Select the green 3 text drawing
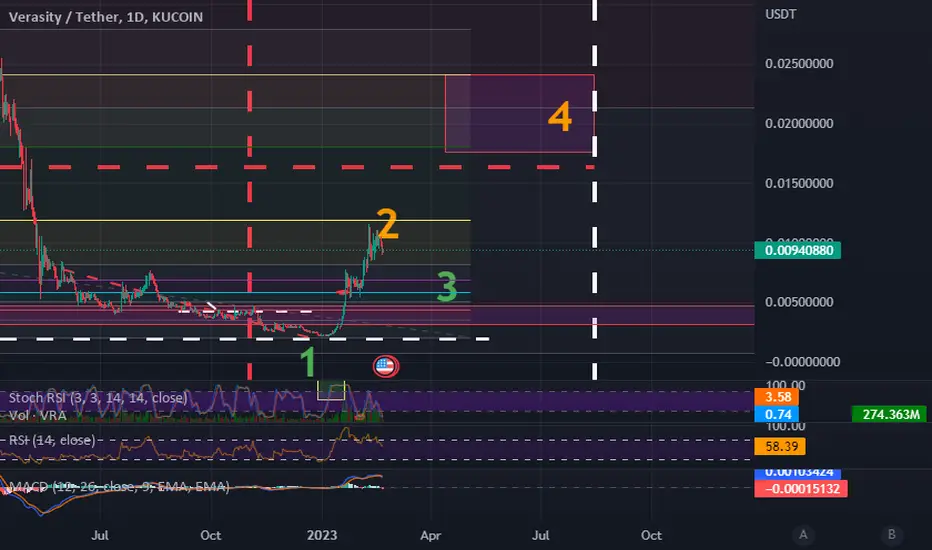Image resolution: width=932 pixels, height=550 pixels. click(x=447, y=287)
